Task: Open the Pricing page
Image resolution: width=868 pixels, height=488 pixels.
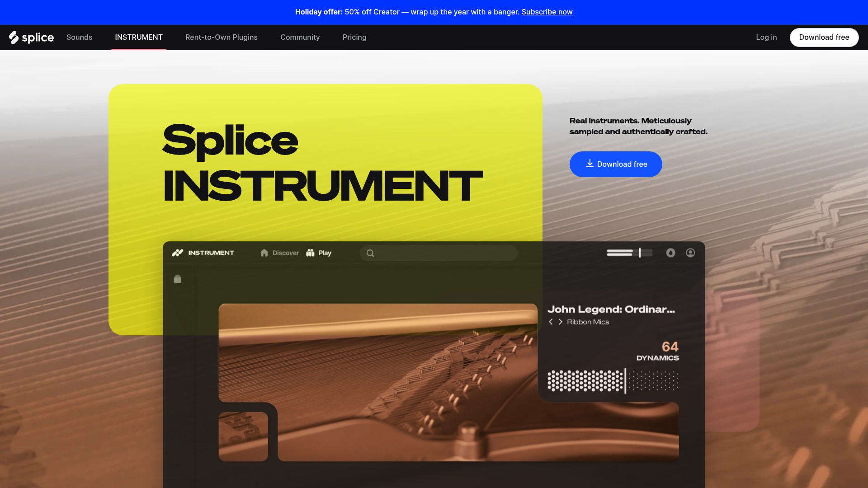Action: [354, 38]
